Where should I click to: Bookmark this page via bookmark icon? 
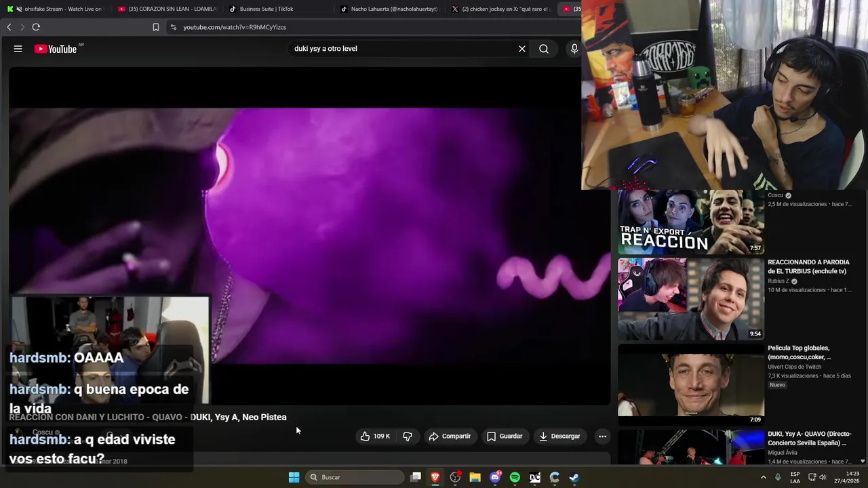[156, 27]
